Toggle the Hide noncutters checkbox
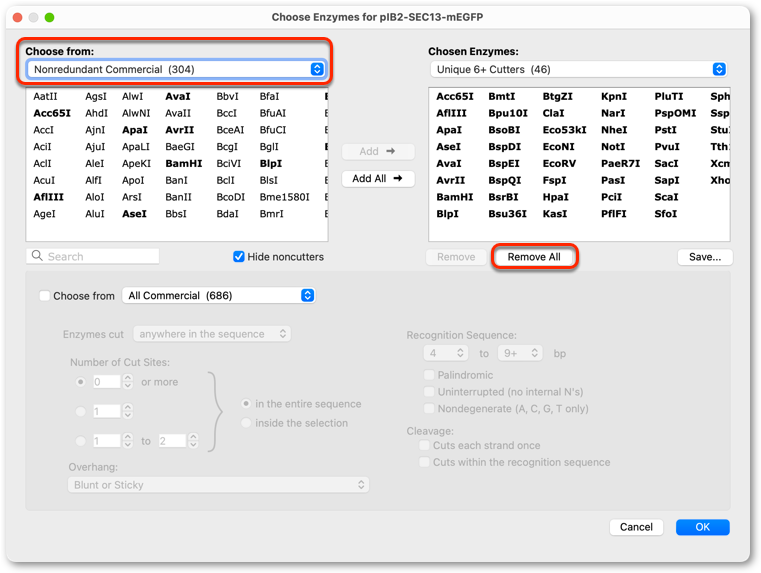 click(x=238, y=257)
